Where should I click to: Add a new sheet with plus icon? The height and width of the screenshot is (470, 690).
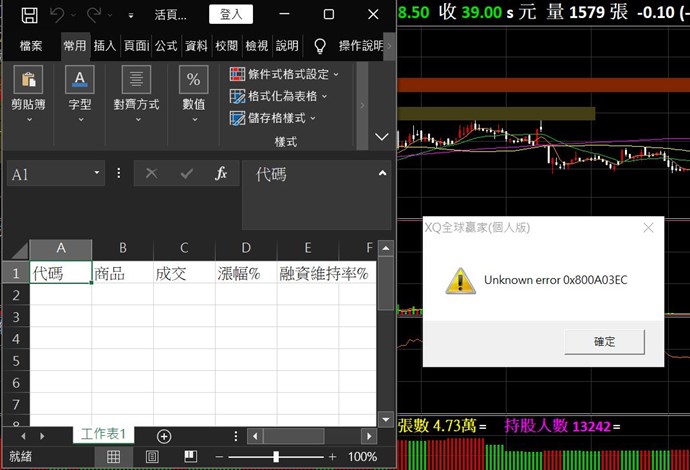pyautogui.click(x=164, y=436)
